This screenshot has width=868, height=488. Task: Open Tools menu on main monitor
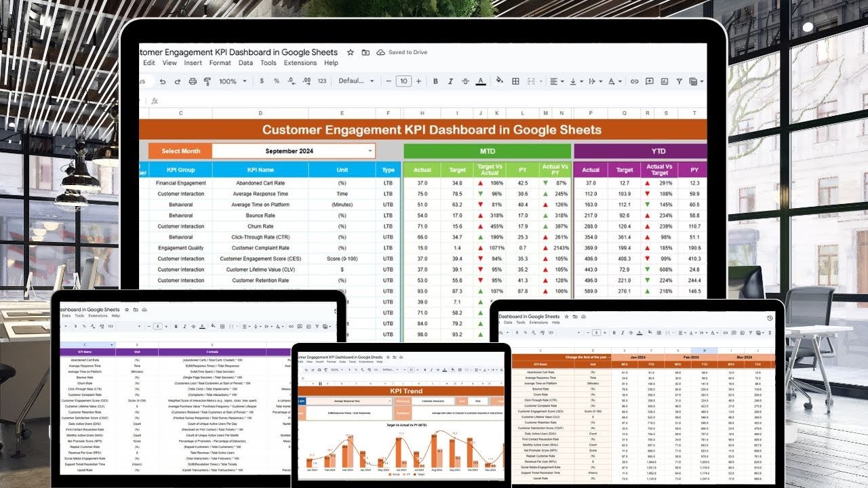click(x=269, y=63)
